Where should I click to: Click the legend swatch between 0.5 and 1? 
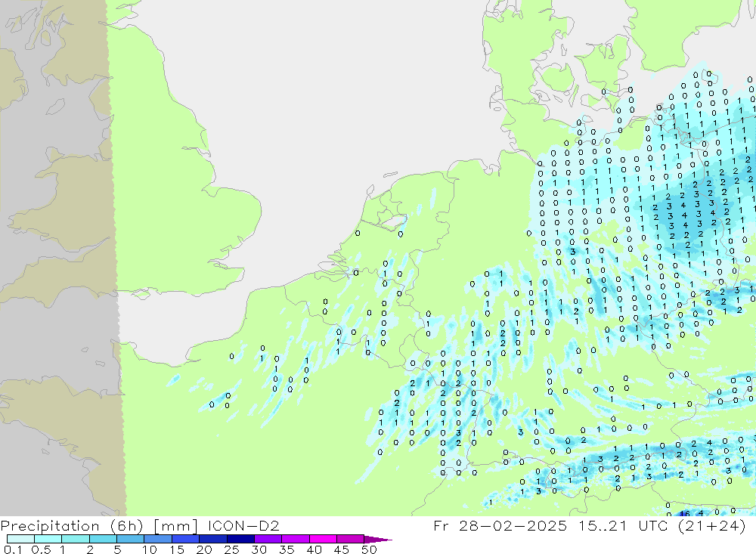[x=48, y=539]
